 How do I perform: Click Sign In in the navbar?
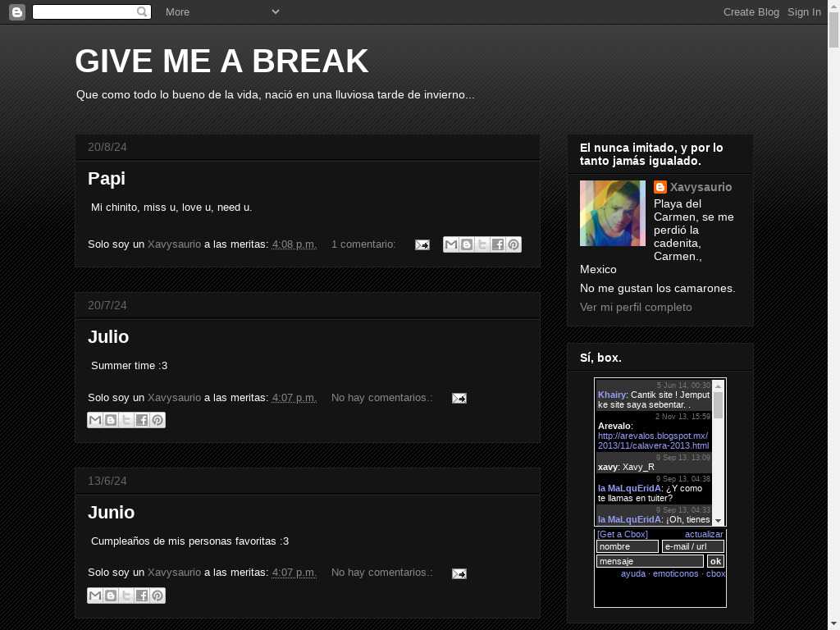coord(804,11)
